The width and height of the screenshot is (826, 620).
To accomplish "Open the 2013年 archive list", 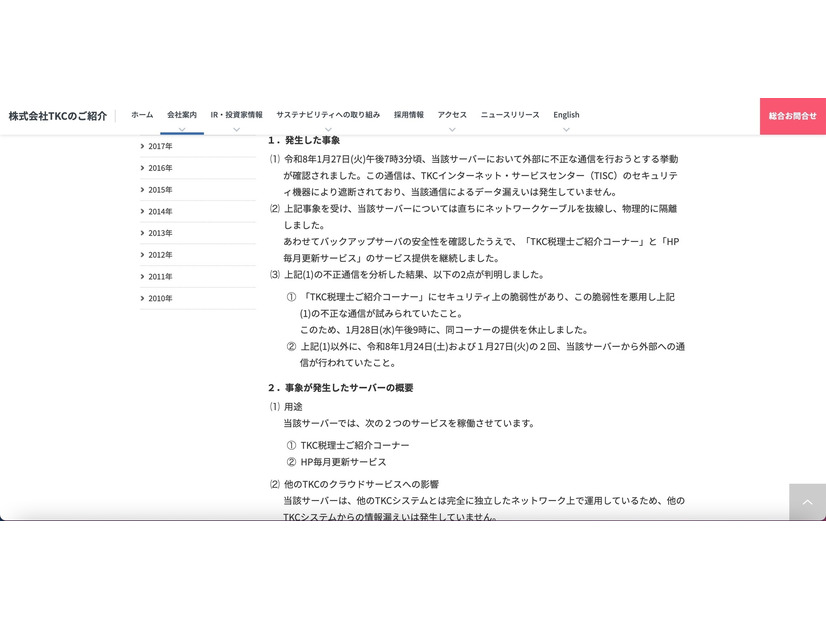I will point(160,233).
